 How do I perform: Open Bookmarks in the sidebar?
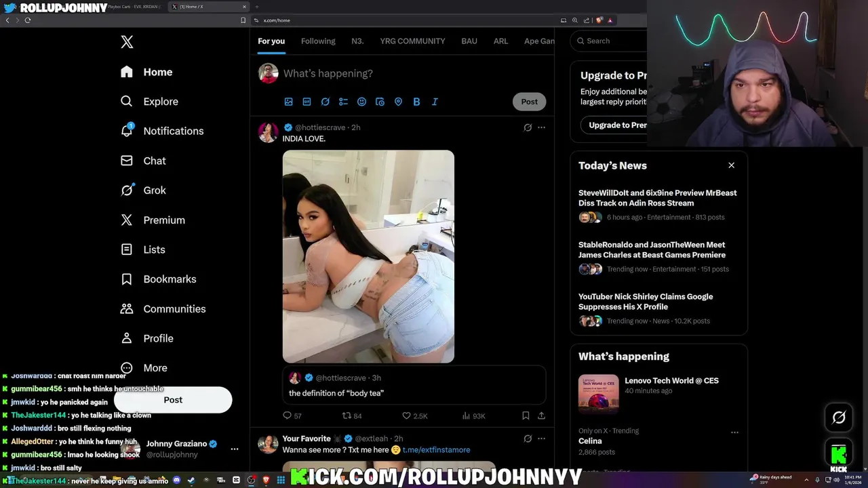pos(158,279)
